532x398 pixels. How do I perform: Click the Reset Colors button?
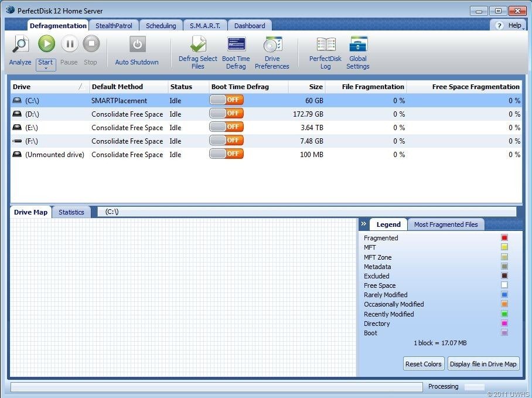[424, 364]
